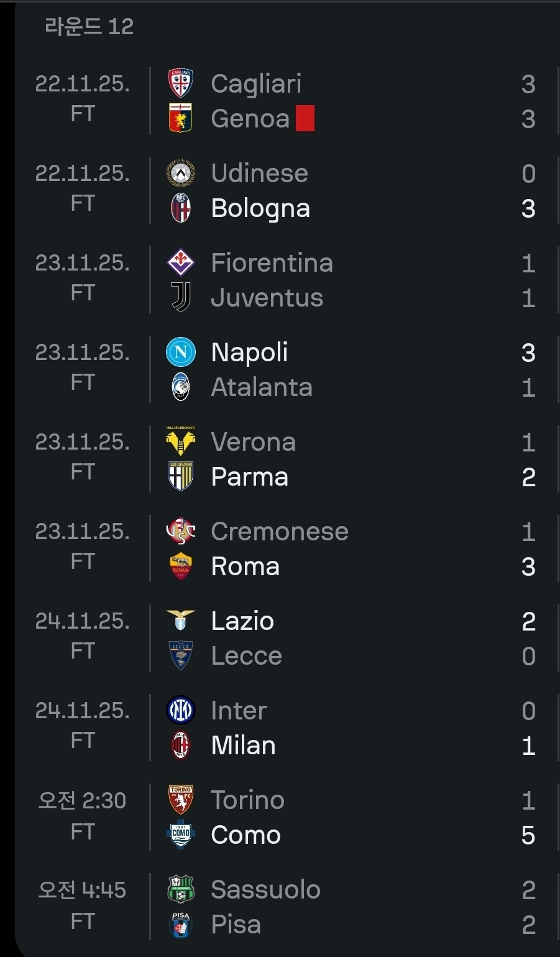Click the Inter club logo
Screen dimensions: 560x957
(x=181, y=711)
